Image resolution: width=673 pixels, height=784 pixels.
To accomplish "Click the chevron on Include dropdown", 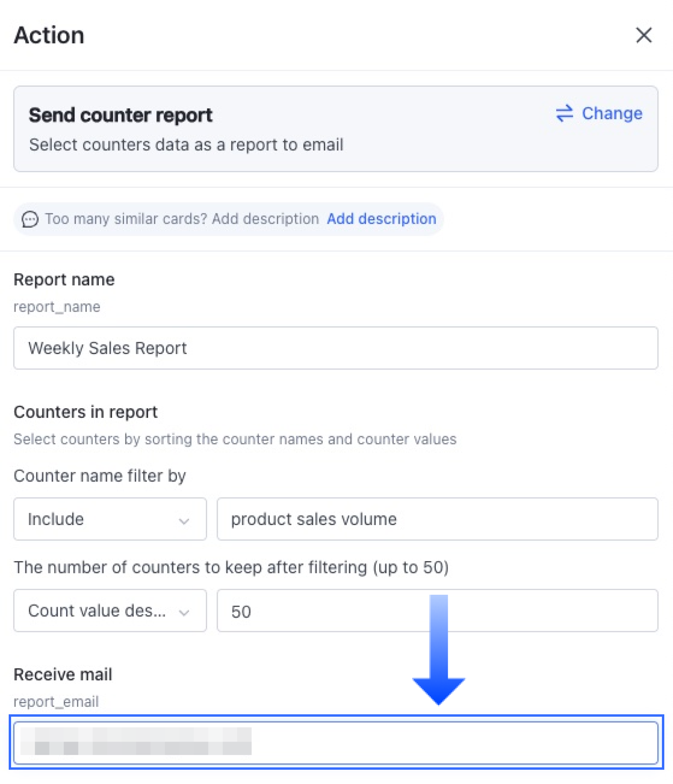I will coord(184,521).
